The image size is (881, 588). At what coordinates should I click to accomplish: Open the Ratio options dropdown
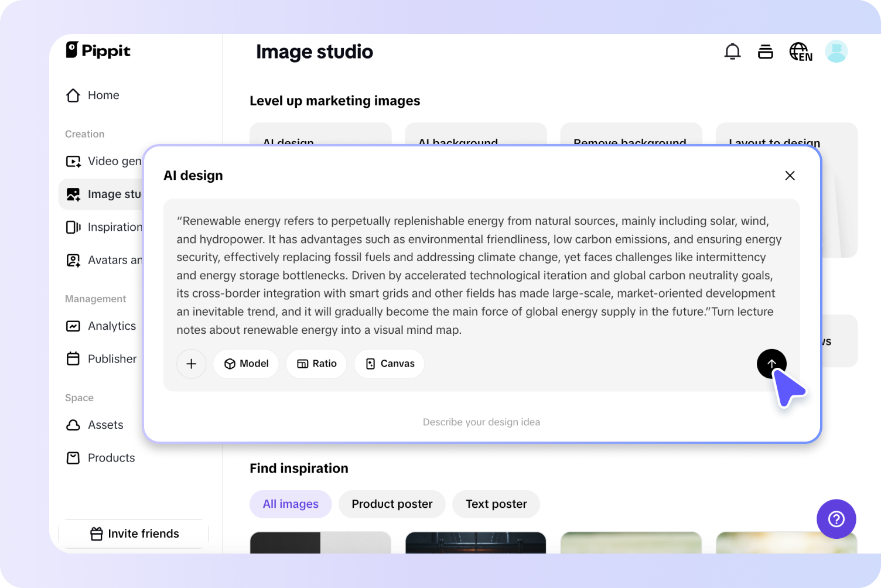[316, 364]
